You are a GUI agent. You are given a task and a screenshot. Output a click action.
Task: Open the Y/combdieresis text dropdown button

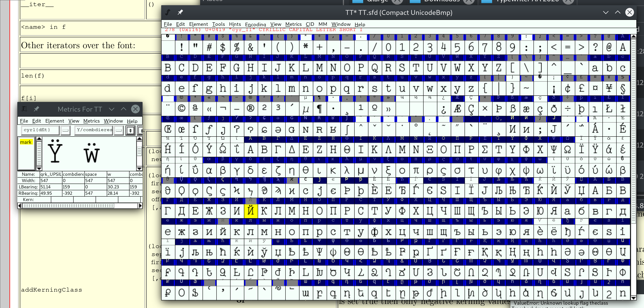pyautogui.click(x=119, y=130)
